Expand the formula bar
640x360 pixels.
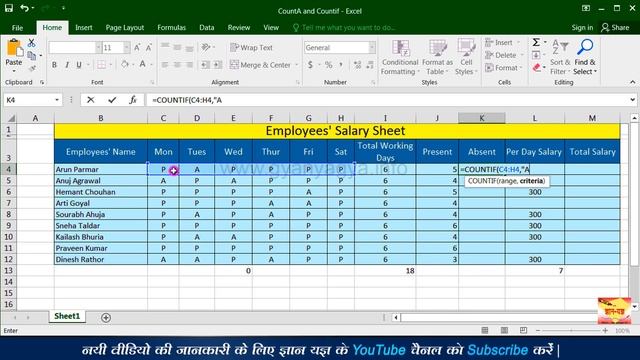632,100
